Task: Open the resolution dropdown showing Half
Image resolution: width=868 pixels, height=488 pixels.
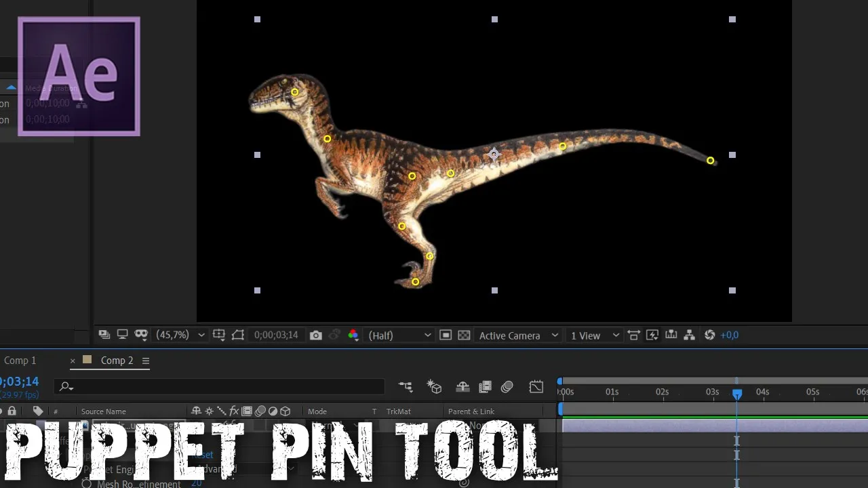Action: coord(399,335)
